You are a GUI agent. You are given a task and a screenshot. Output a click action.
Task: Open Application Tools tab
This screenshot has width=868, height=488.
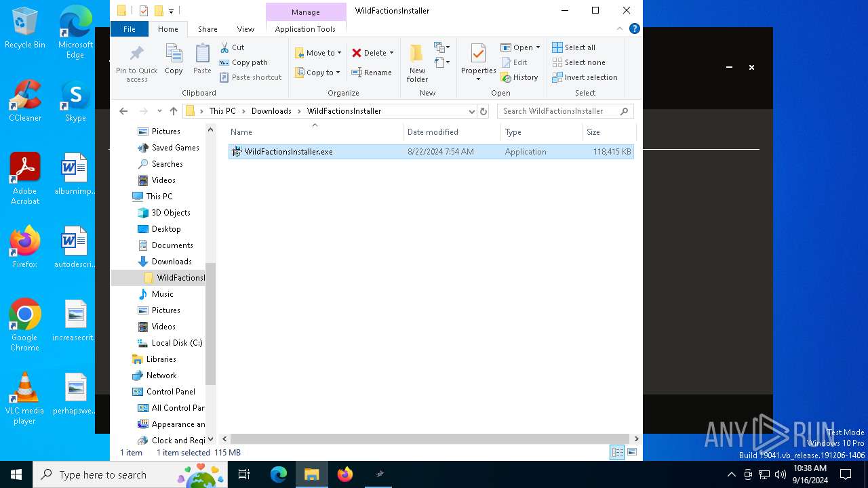[x=305, y=29]
